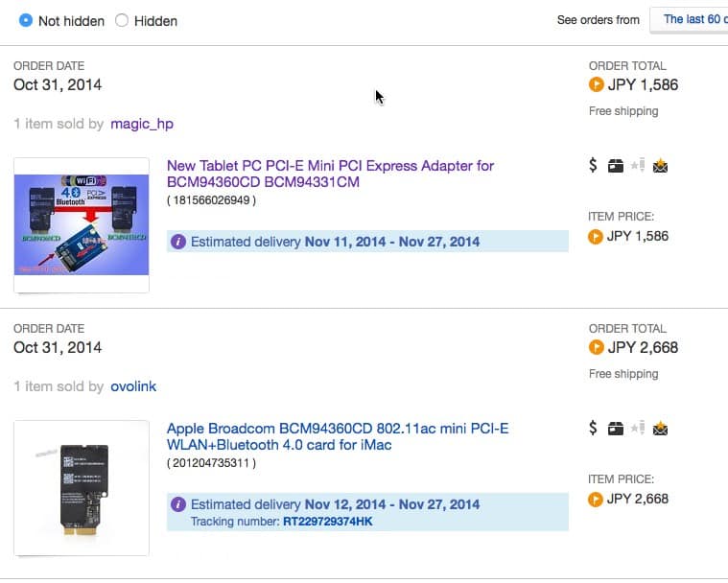This screenshot has height=583, width=728.
Task: Select the "Hidden" radio button
Action: (122, 20)
